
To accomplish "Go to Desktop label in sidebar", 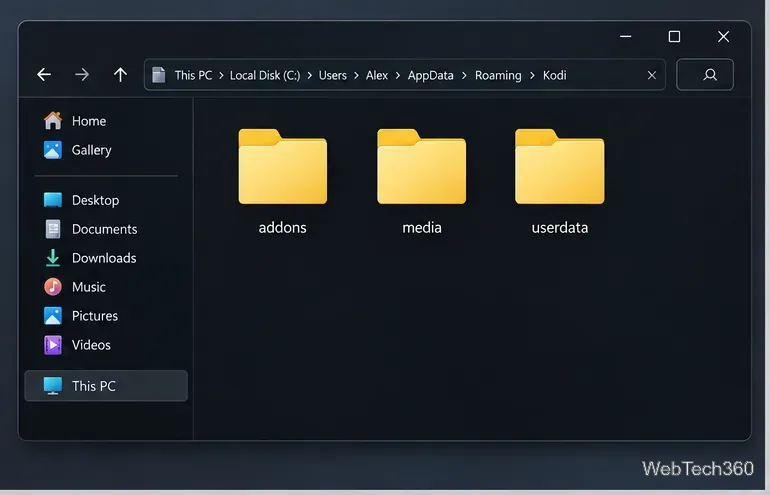I will pos(95,200).
